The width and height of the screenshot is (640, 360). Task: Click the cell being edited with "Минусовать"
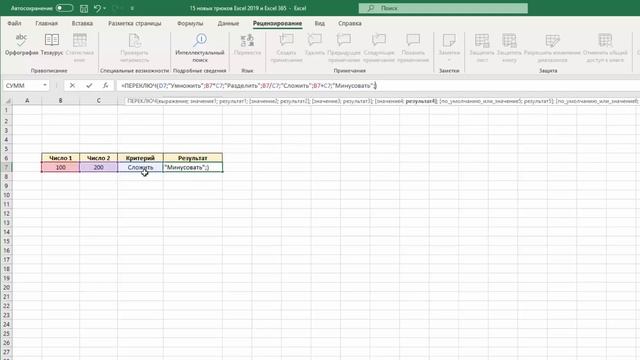(x=193, y=167)
